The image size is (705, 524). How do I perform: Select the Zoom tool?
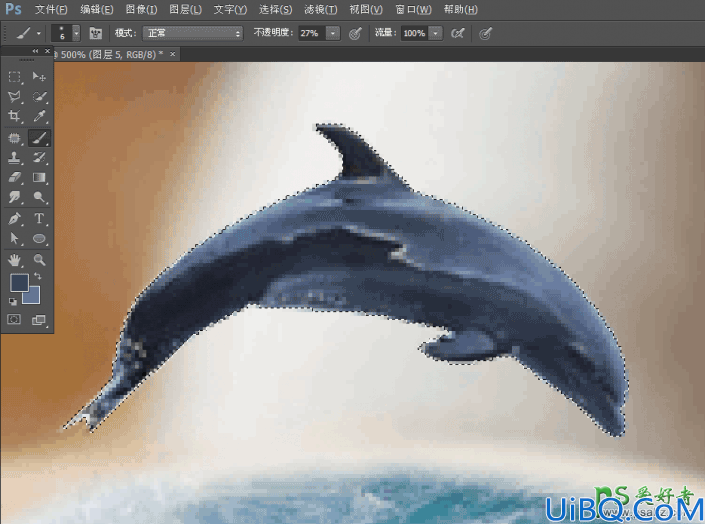tap(39, 260)
